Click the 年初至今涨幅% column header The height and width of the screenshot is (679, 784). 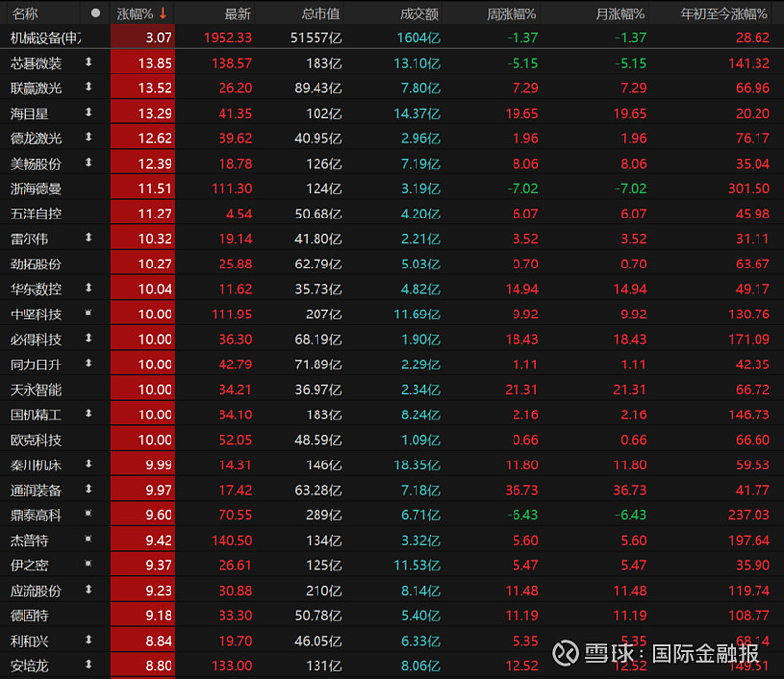point(724,14)
